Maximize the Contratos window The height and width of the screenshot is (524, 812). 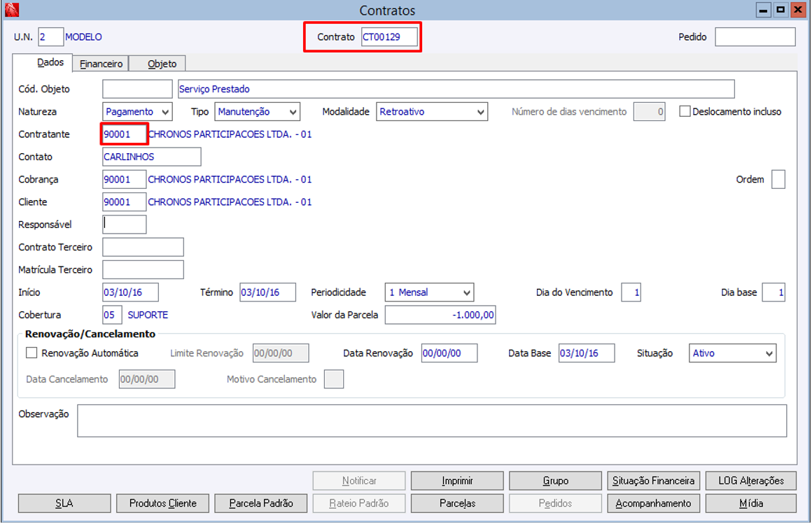pyautogui.click(x=780, y=10)
